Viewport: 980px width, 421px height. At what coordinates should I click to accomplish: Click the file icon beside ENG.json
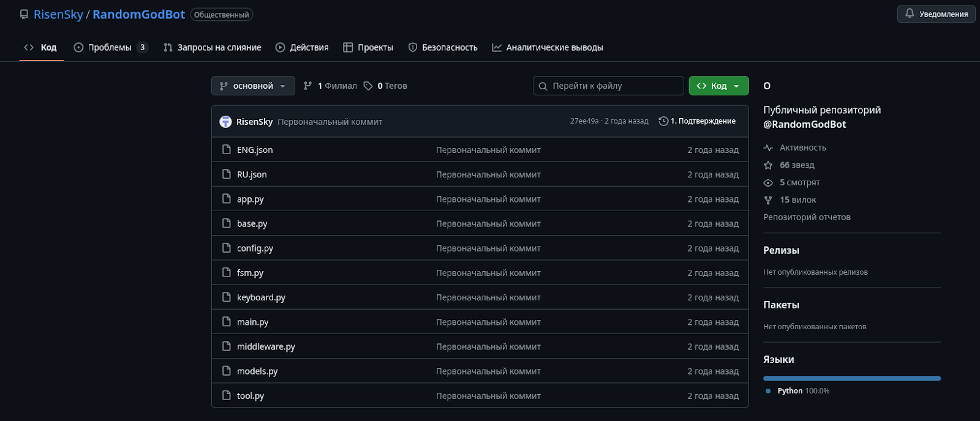227,150
